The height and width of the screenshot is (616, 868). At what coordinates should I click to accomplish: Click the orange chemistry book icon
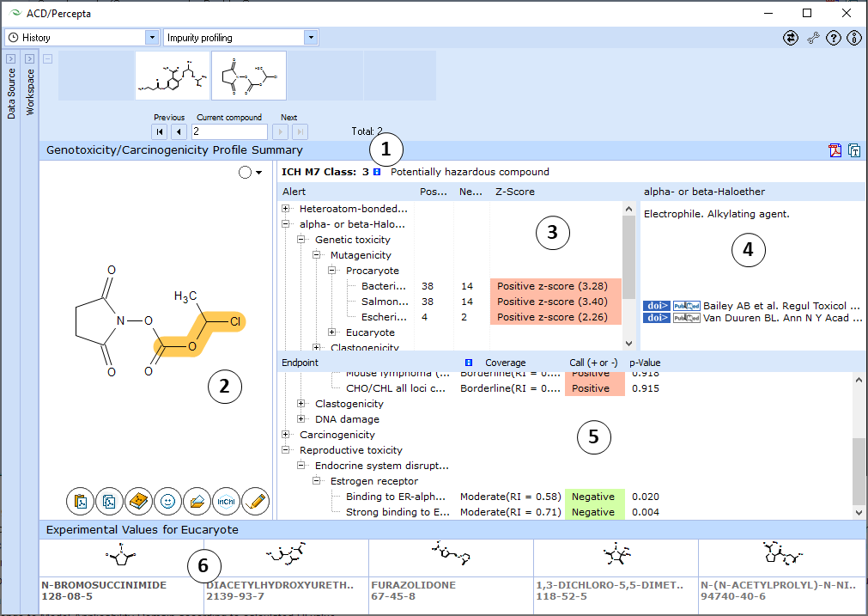[138, 501]
